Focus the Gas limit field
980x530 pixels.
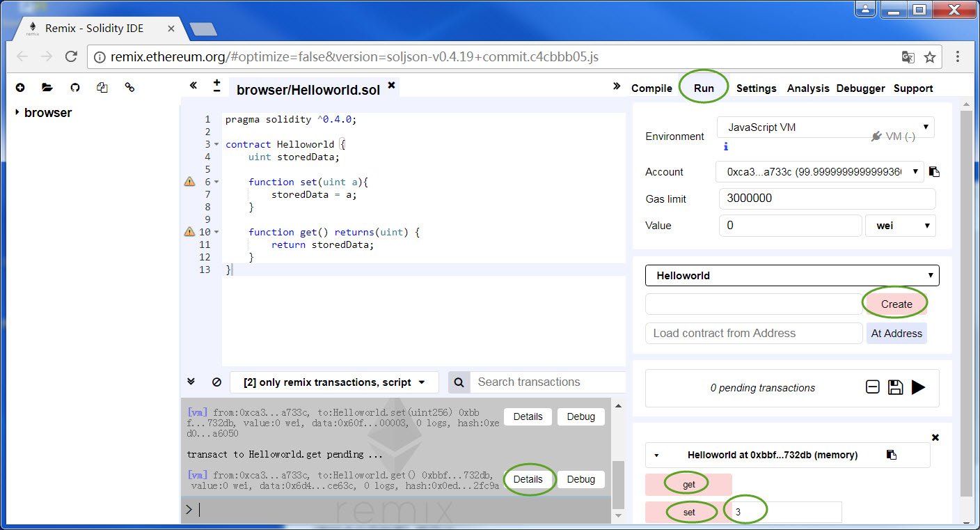pyautogui.click(x=827, y=198)
